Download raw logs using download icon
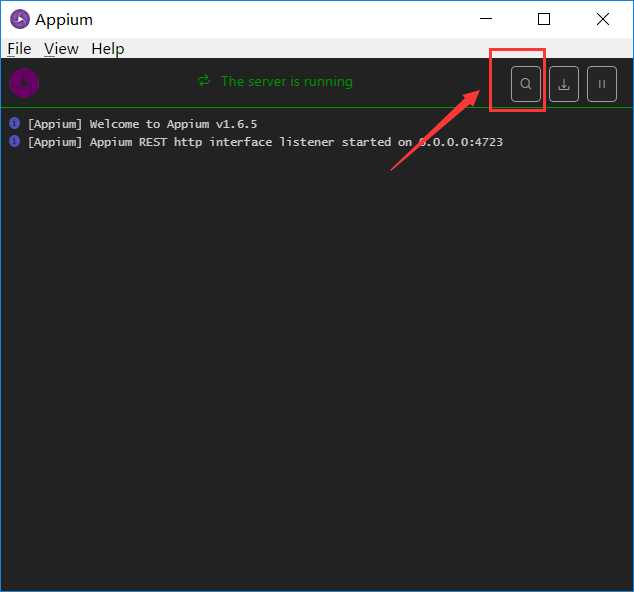This screenshot has width=634, height=592. click(564, 84)
